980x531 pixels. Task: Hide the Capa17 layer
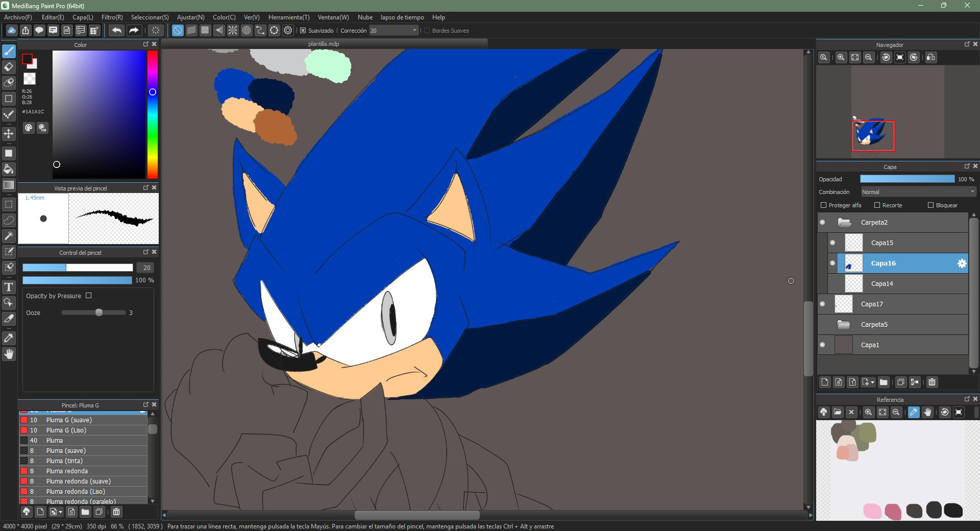click(x=822, y=304)
